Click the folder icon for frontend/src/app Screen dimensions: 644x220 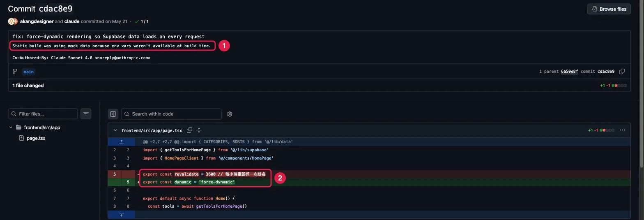(x=18, y=127)
